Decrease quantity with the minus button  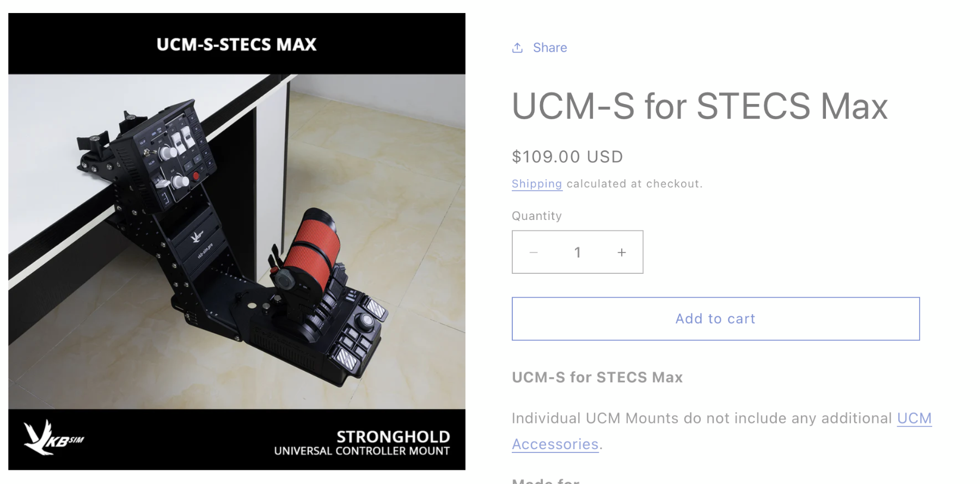[534, 252]
